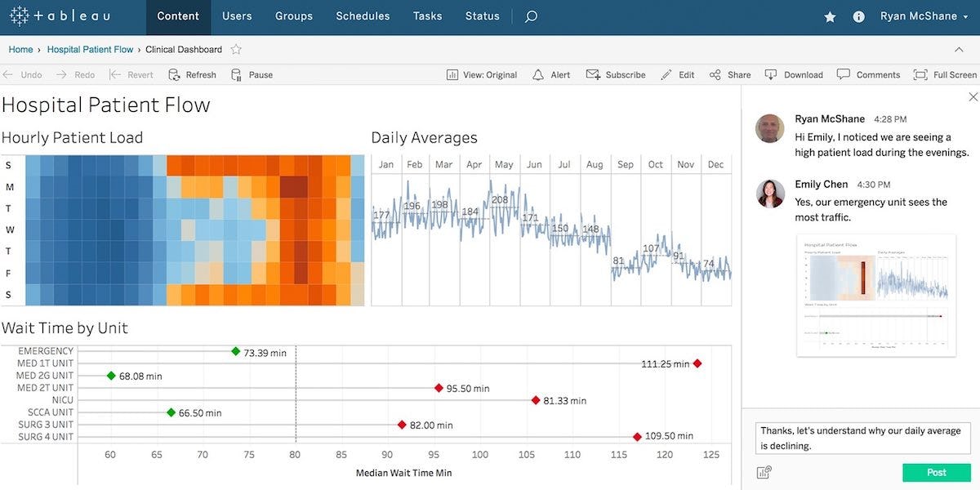Open the Alert notification settings
This screenshot has width=980, height=490.
click(550, 74)
